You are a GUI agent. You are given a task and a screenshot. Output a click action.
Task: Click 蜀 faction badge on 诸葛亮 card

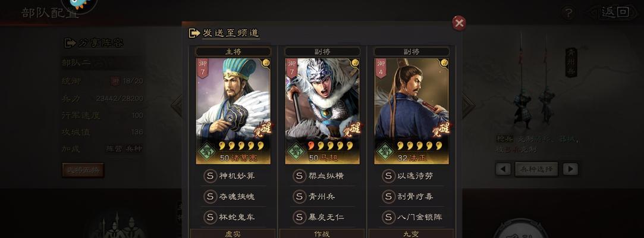point(207,151)
